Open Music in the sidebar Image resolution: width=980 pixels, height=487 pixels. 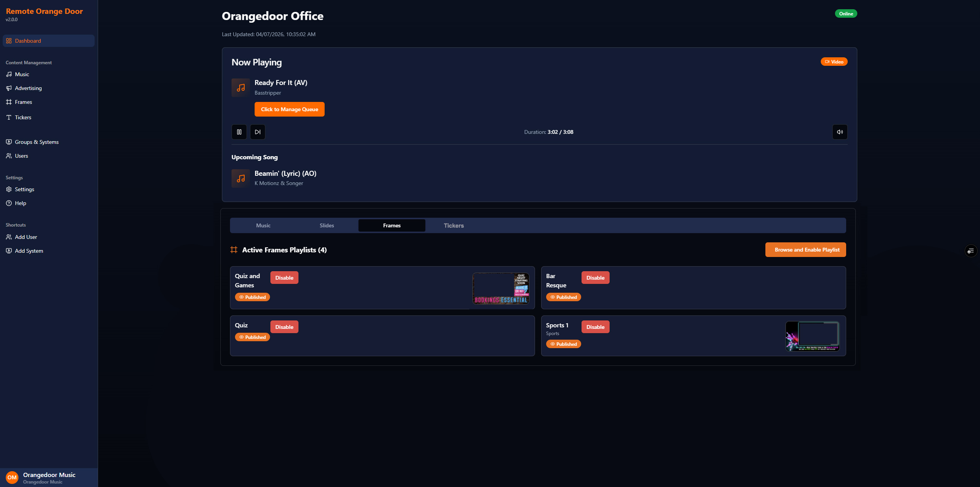tap(22, 74)
